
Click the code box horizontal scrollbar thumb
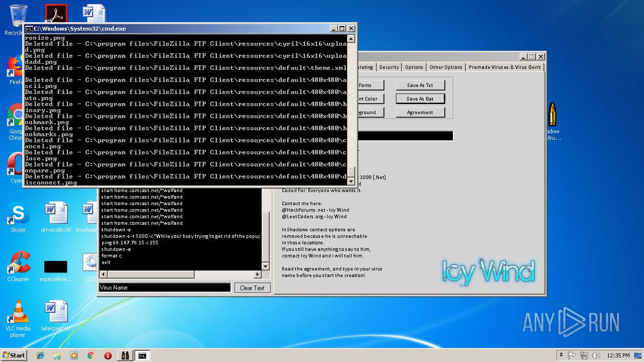(151, 275)
